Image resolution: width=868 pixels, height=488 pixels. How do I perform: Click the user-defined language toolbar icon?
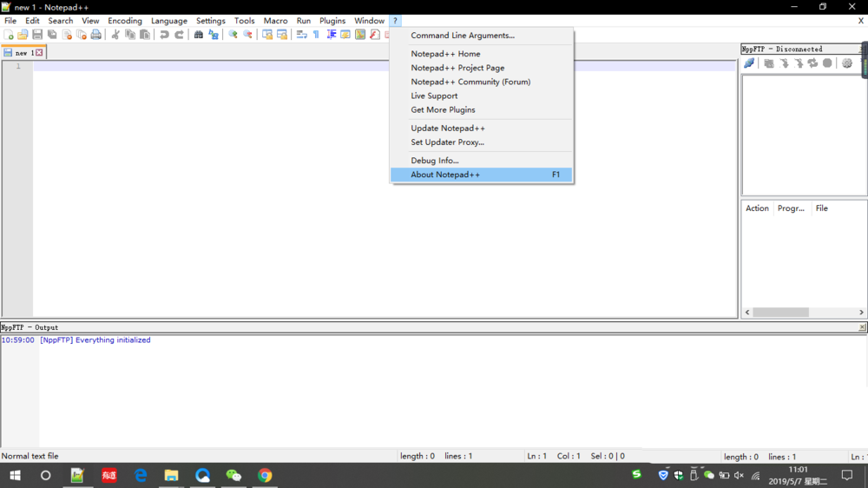pyautogui.click(x=345, y=35)
